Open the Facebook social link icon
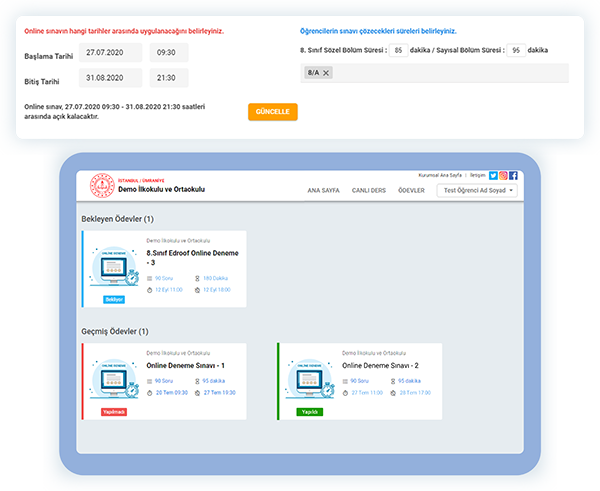600x491 pixels. click(513, 175)
